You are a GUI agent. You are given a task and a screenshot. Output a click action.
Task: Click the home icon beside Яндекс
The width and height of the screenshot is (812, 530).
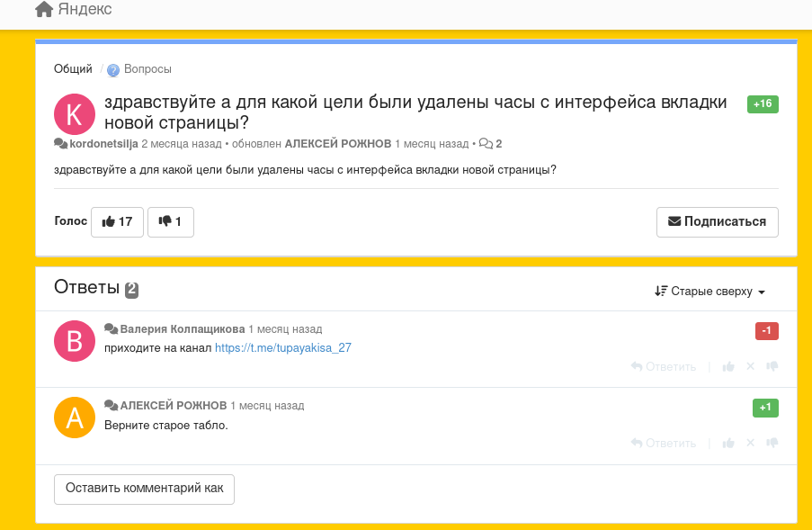click(x=43, y=10)
